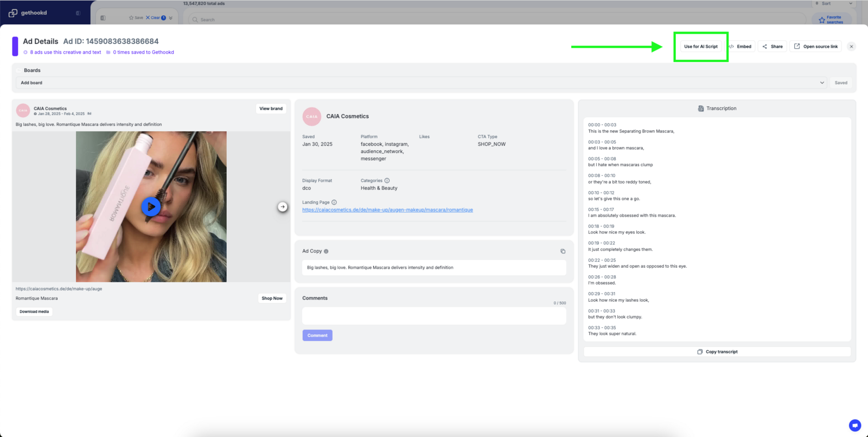Expand the filters double-chevron

click(x=171, y=18)
